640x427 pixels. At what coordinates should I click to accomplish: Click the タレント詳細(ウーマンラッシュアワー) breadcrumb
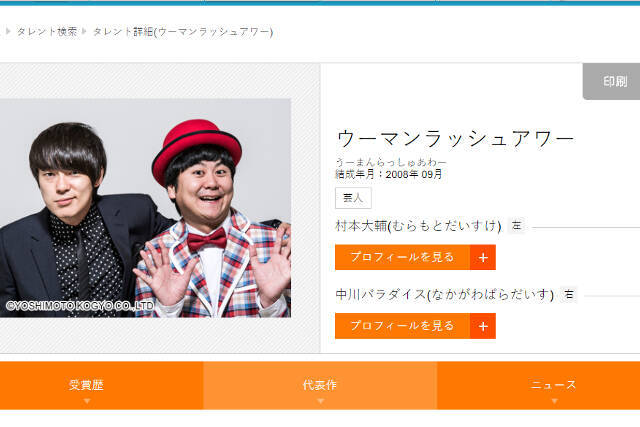tap(183, 31)
